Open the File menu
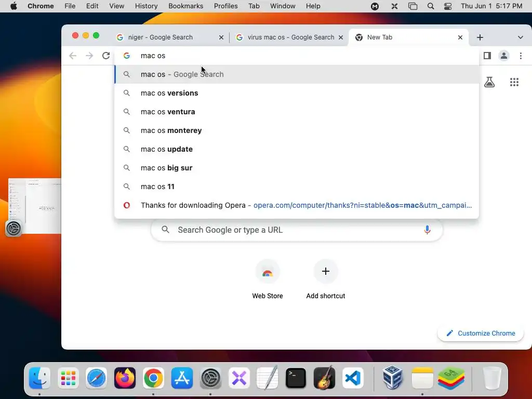Viewport: 532px width, 399px height. (70, 6)
